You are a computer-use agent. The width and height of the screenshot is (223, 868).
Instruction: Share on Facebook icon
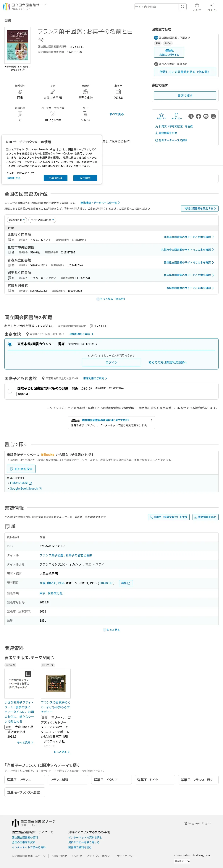198,116
